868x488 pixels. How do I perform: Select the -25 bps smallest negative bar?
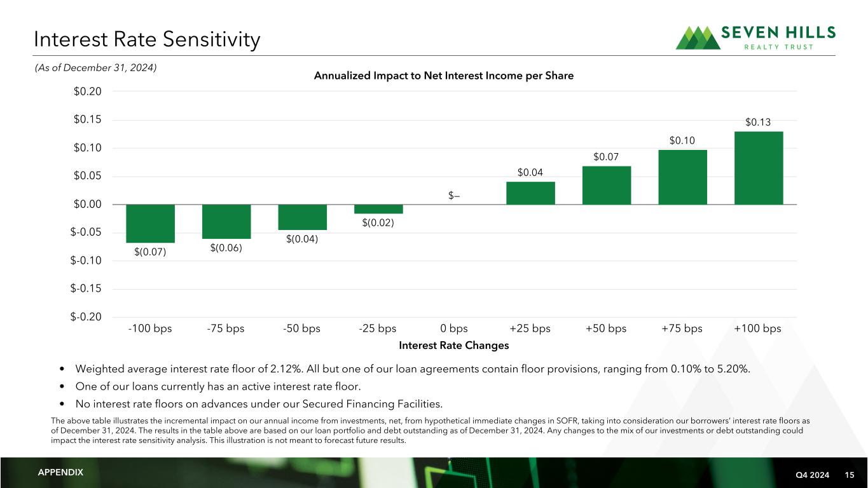378,209
